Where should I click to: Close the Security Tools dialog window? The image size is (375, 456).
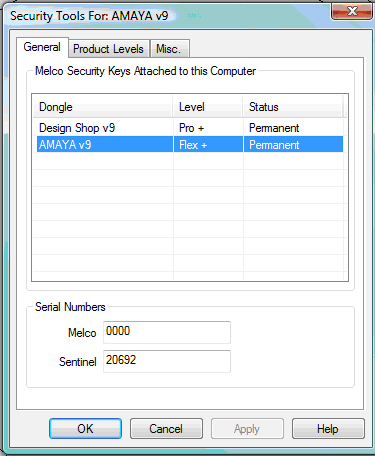(x=352, y=12)
